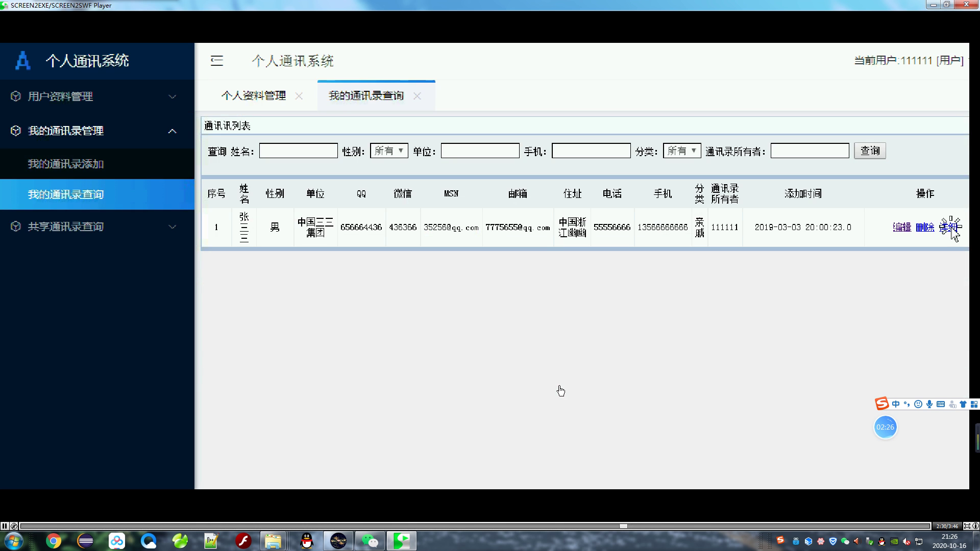Open the 性别 dropdown
Screen dimensions: 980x551
tap(389, 151)
